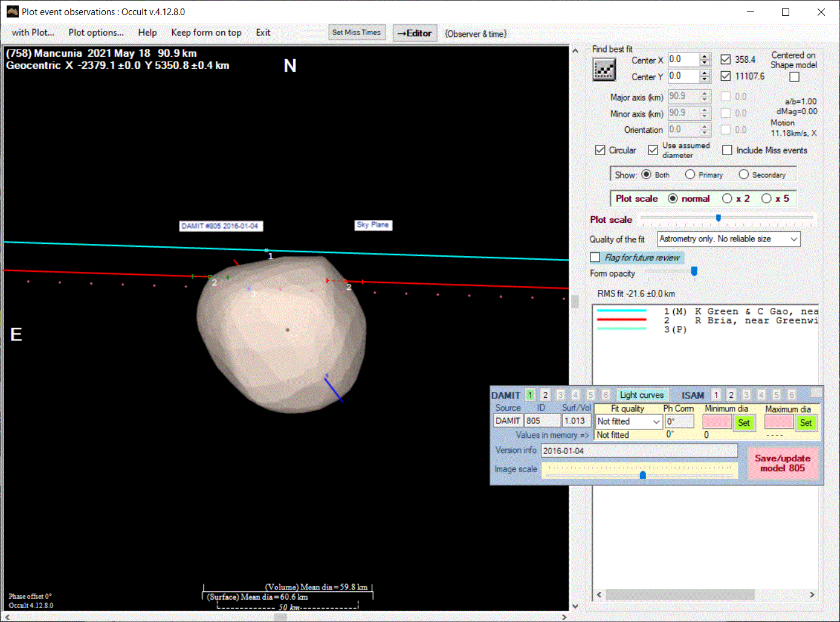The width and height of the screenshot is (840, 622).
Task: Select x 2 plot scale radio
Action: point(727,198)
